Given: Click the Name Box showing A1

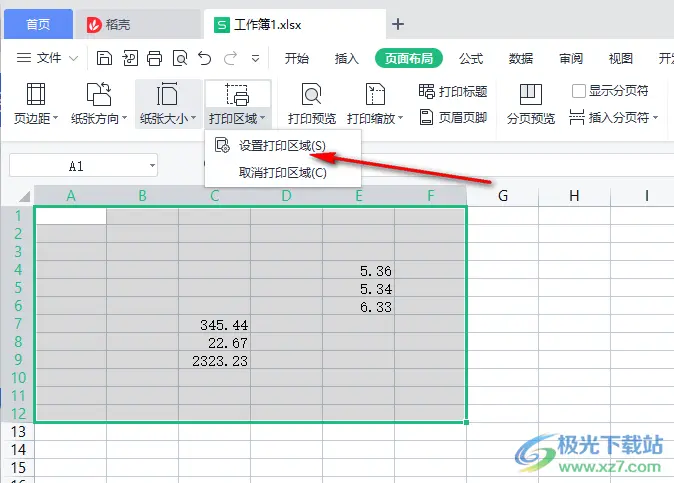Looking at the screenshot, I should pos(76,165).
